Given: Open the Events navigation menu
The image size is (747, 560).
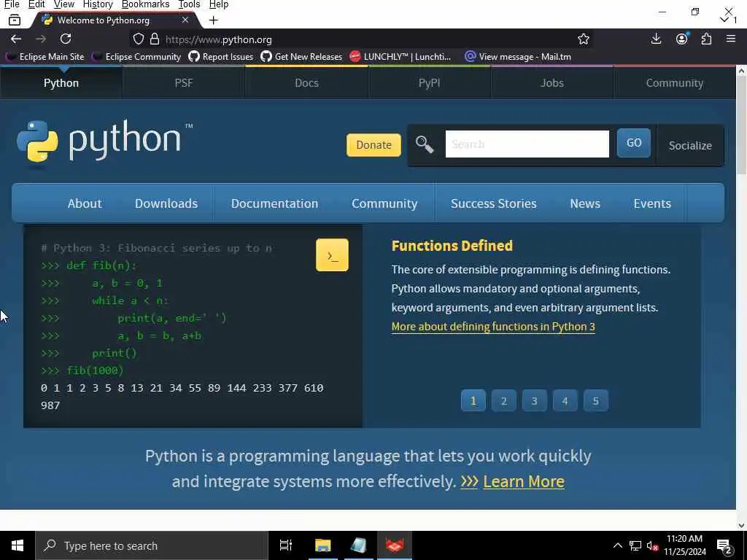Looking at the screenshot, I should coord(652,203).
